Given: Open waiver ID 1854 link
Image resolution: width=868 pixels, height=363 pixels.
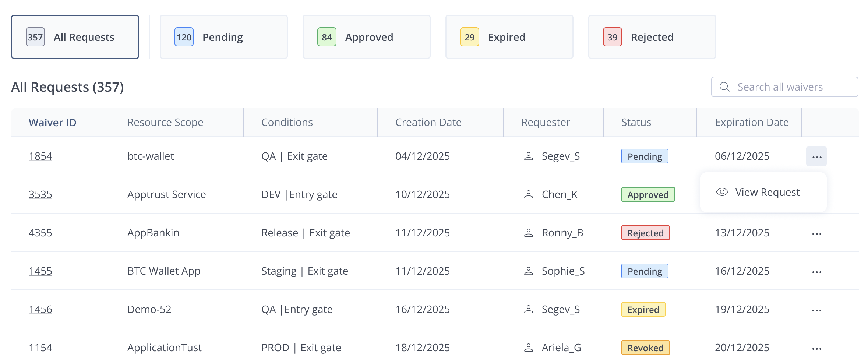Looking at the screenshot, I should point(40,156).
